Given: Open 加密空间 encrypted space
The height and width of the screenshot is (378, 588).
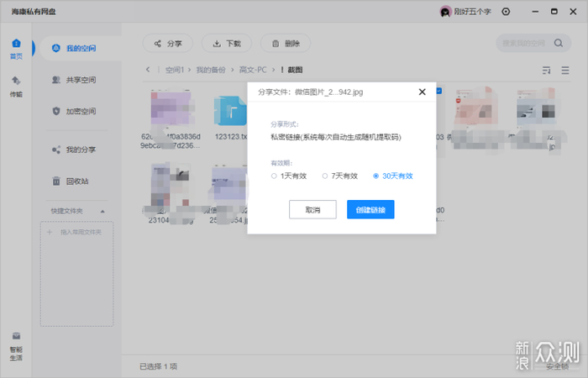Looking at the screenshot, I should click(74, 111).
